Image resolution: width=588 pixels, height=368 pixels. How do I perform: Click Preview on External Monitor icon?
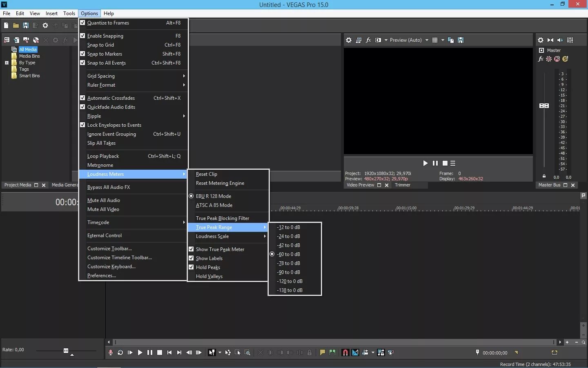coord(359,40)
